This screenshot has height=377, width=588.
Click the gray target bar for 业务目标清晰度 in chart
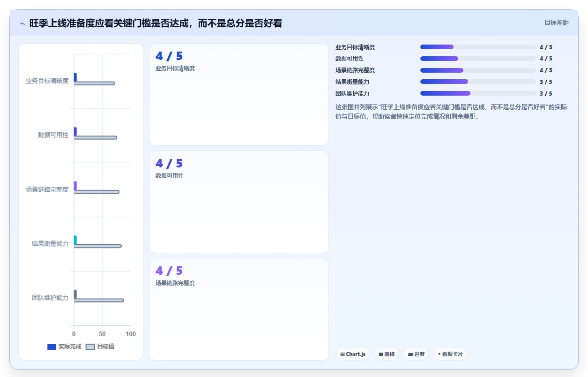pos(94,83)
